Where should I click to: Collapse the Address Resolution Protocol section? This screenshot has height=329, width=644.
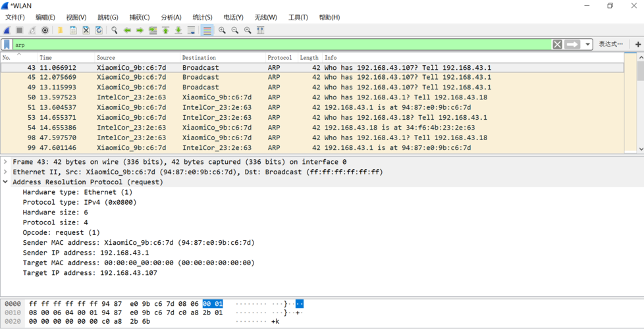[x=6, y=182]
